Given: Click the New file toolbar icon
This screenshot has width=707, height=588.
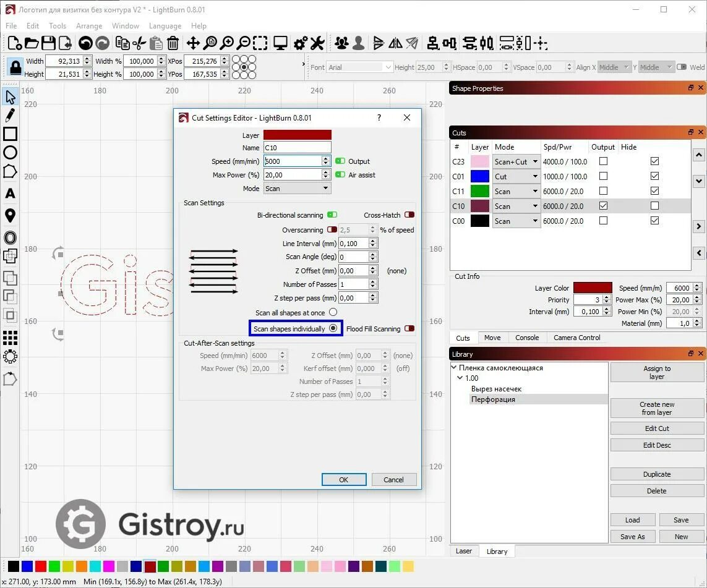Looking at the screenshot, I should [x=14, y=43].
